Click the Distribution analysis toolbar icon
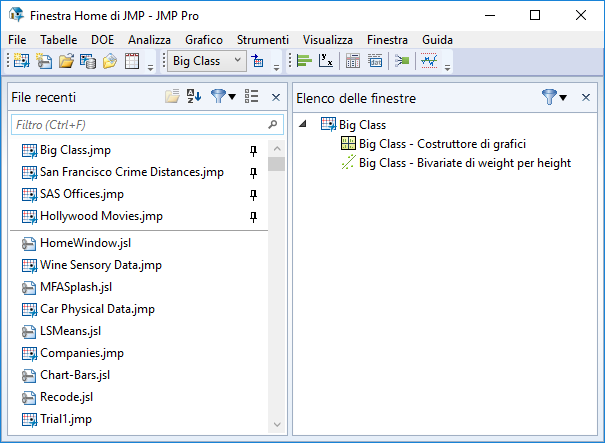 coord(304,61)
